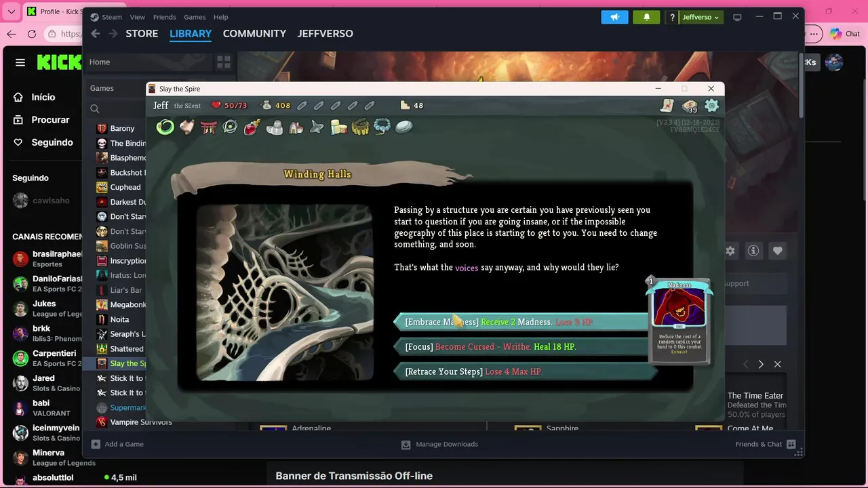Click the grey stone relic

pos(403,127)
